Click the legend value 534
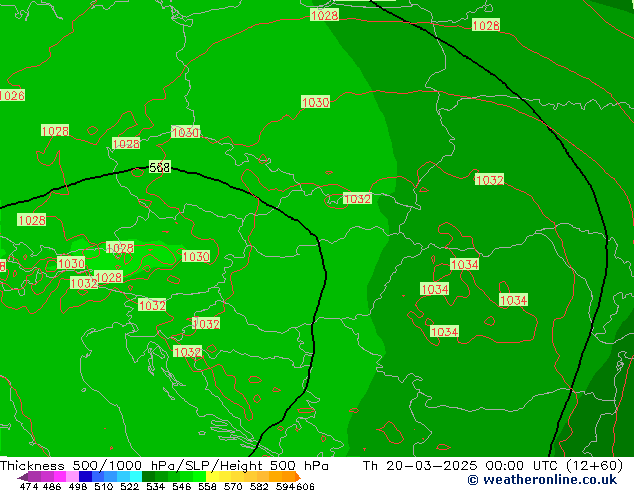The height and width of the screenshot is (490, 634). point(155,486)
